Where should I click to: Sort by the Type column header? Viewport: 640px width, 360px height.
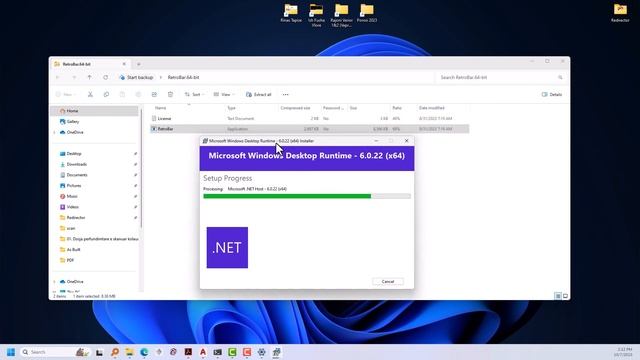click(x=231, y=108)
